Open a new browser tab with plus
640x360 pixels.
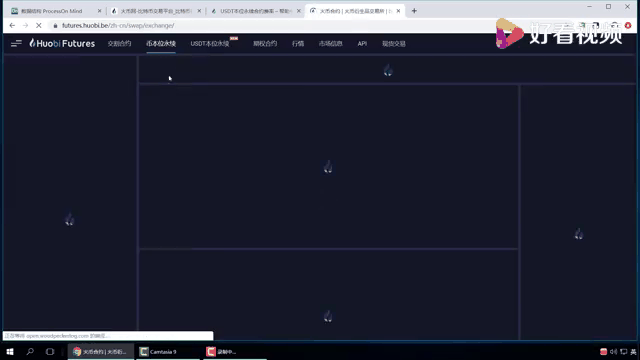click(414, 11)
